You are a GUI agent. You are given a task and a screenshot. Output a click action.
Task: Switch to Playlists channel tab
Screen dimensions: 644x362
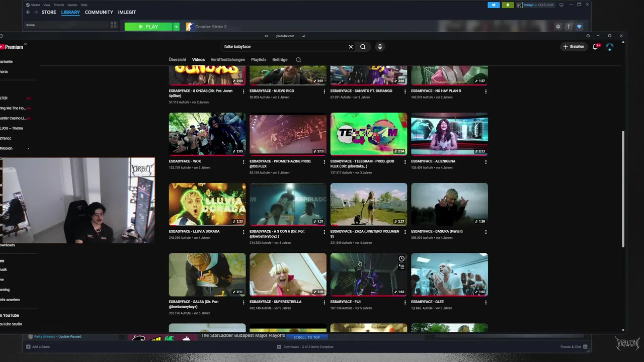tap(259, 60)
